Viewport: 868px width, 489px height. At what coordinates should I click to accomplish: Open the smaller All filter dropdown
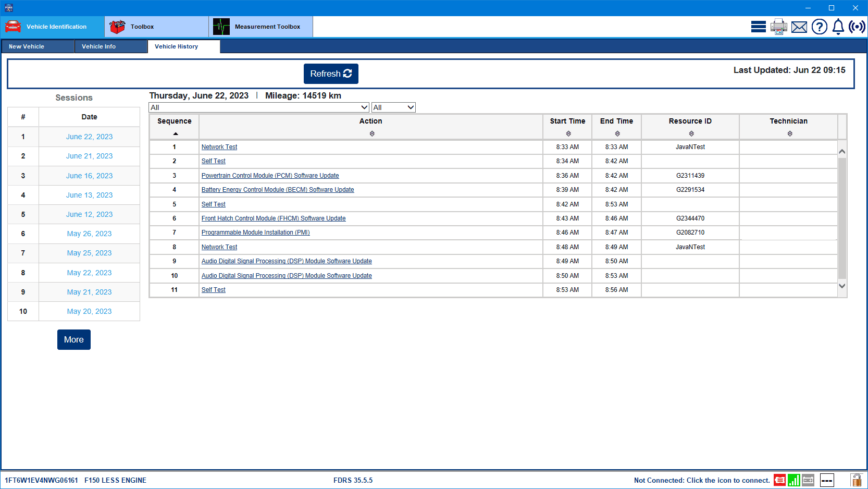(x=393, y=107)
